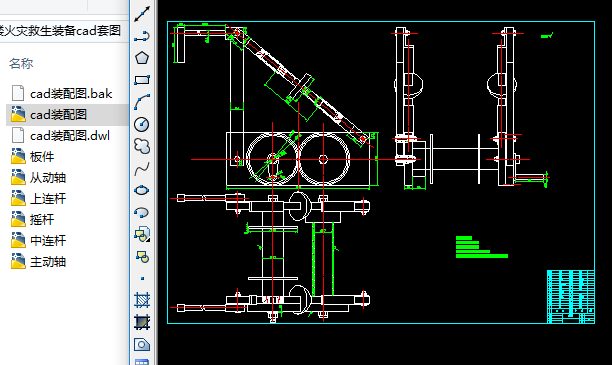Select the Circle tool
612x365 pixels.
click(142, 124)
